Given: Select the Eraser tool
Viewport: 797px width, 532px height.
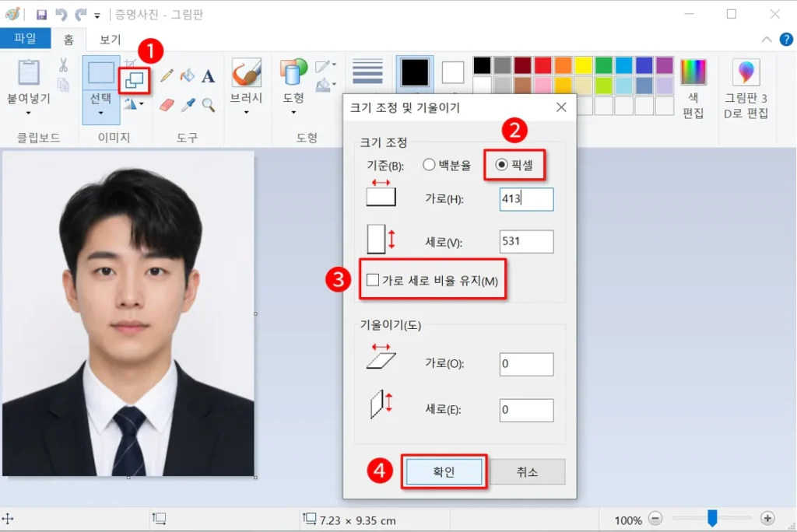Looking at the screenshot, I should tap(167, 105).
